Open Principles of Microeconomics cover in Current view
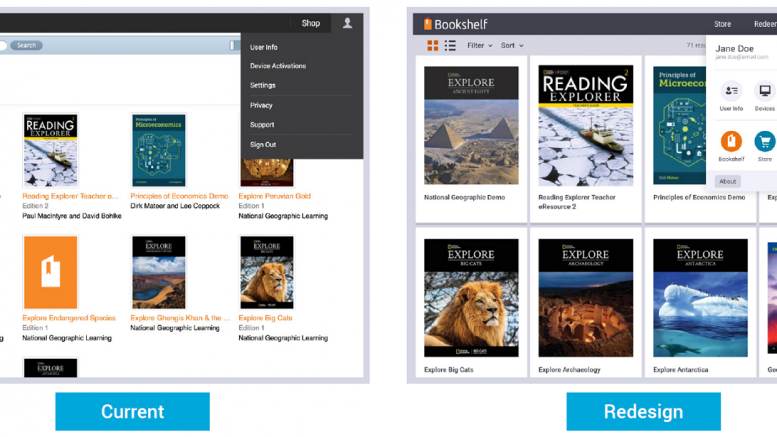 (159, 151)
